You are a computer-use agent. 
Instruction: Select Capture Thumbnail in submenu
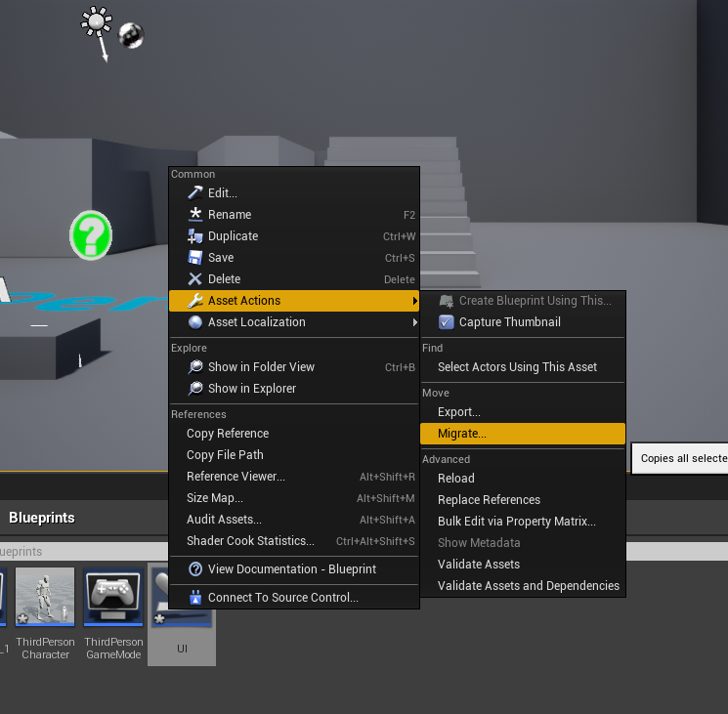point(523,322)
